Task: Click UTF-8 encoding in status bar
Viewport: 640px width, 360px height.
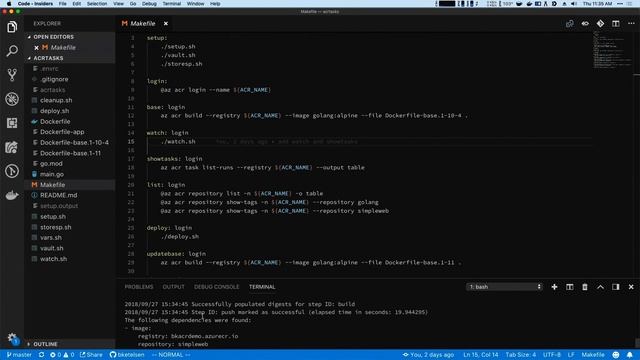Action: [x=552, y=355]
